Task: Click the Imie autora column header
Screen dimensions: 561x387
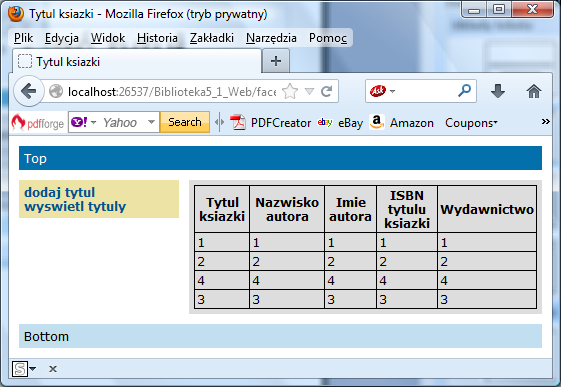Action: coord(350,209)
